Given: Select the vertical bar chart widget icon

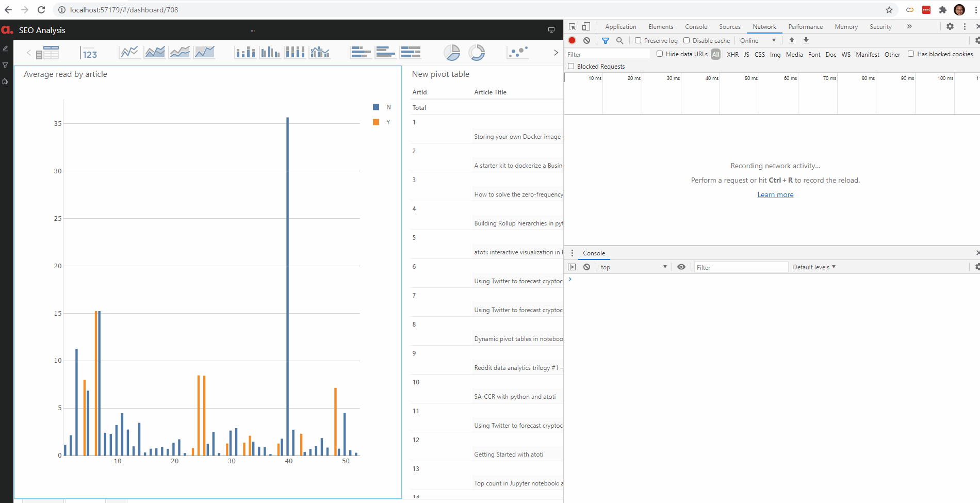Looking at the screenshot, I should click(x=270, y=52).
